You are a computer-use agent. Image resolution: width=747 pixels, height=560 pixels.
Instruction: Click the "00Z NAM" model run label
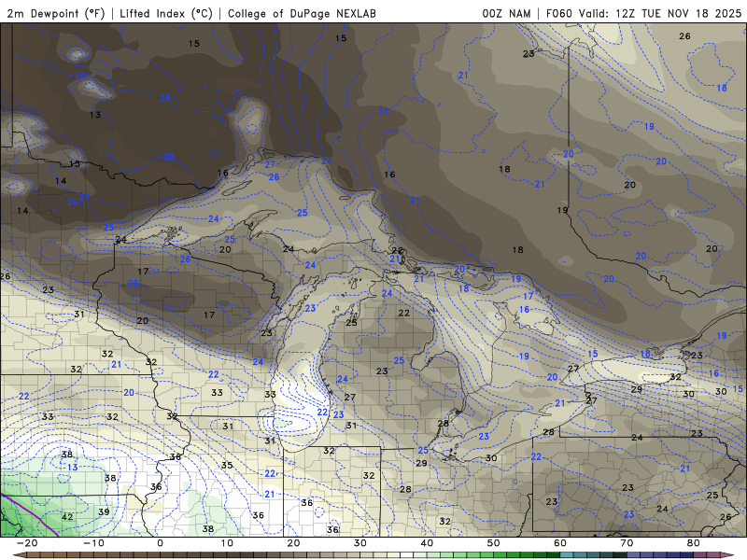click(x=506, y=13)
